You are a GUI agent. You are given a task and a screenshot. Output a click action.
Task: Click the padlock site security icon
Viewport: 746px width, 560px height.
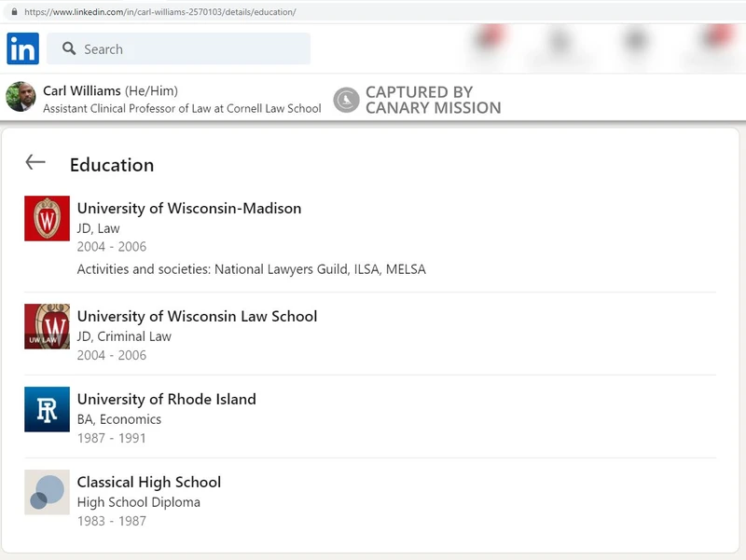click(14, 12)
